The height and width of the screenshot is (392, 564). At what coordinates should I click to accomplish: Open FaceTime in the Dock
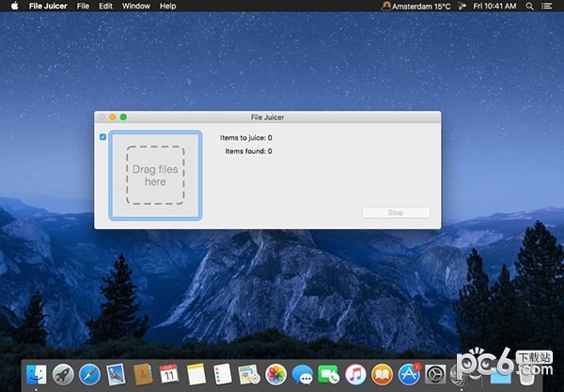pos(328,374)
